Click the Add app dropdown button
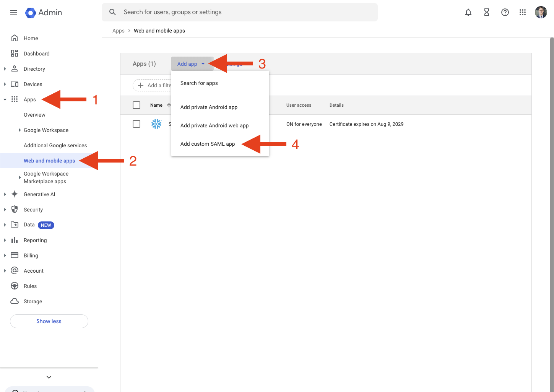 point(191,64)
